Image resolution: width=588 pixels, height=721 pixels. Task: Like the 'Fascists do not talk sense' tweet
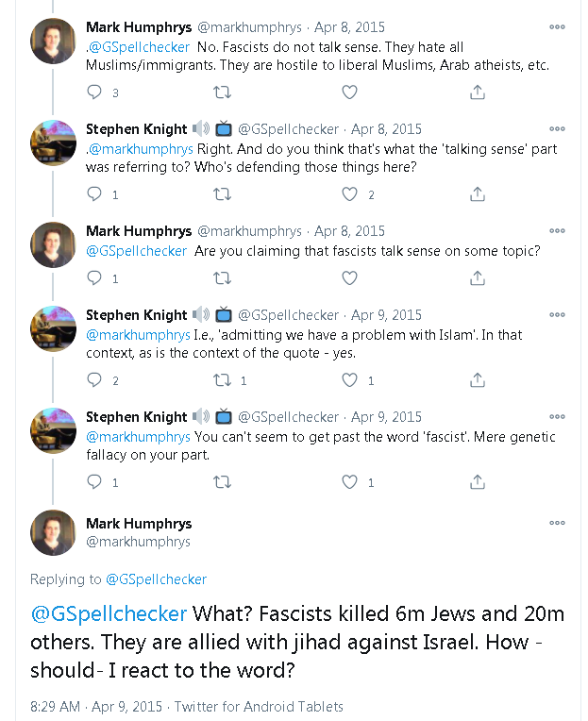point(349,92)
